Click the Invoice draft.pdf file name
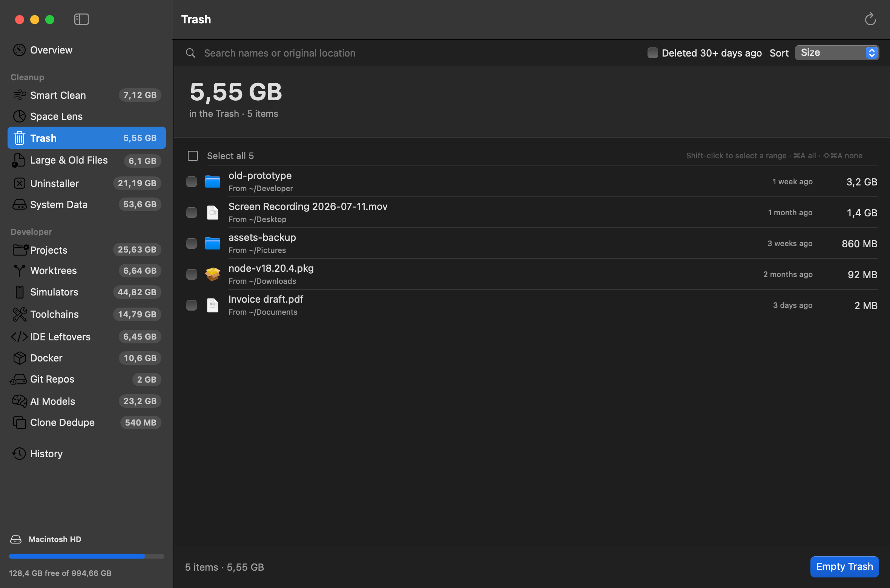Screen dimensions: 890x588 click(x=266, y=299)
